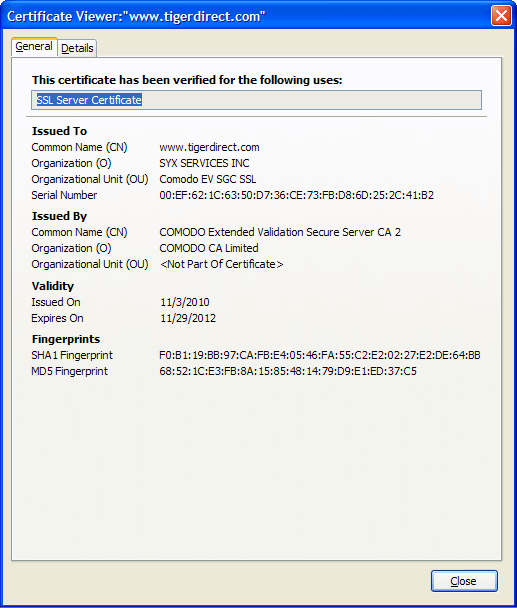Viewport: 517px width, 608px height.
Task: Click the COMODO CA Limited organization value
Action: (x=209, y=248)
